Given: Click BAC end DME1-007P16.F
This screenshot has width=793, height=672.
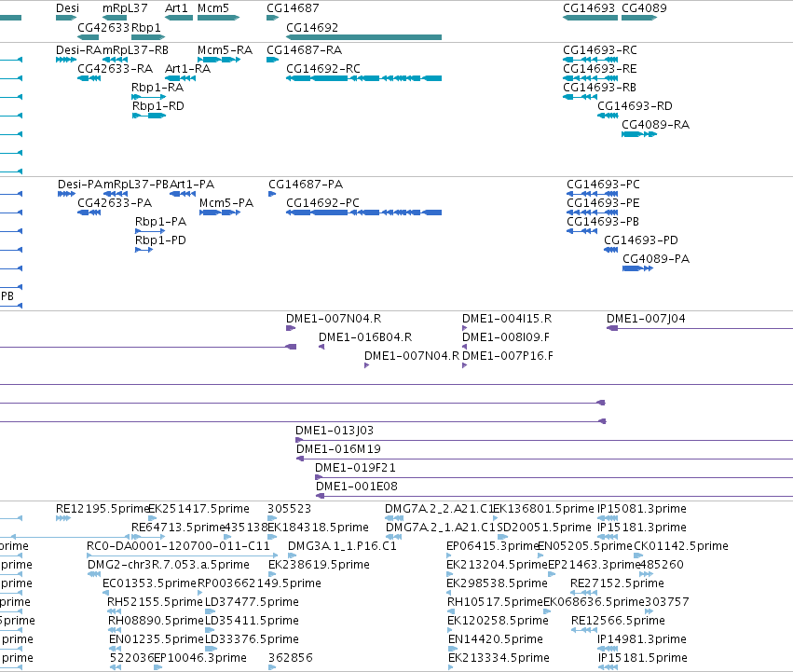Looking at the screenshot, I should [x=507, y=356].
